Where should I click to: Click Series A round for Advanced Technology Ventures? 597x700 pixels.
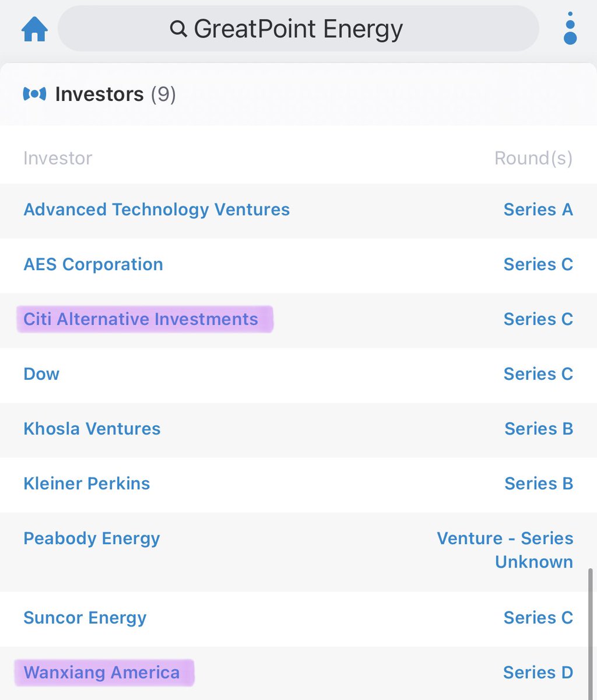tap(538, 209)
